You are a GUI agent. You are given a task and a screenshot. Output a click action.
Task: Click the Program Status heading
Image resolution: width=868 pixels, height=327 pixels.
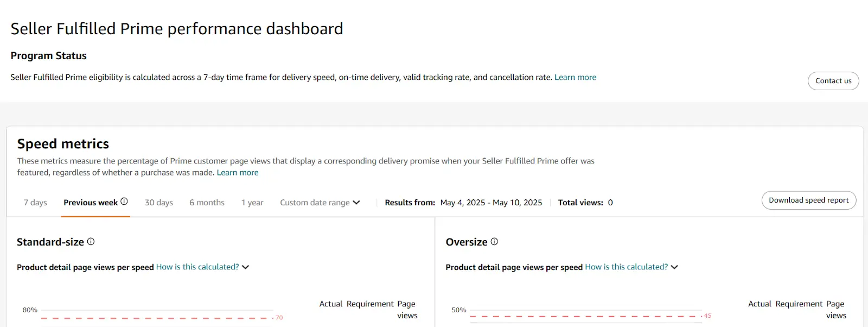pyautogui.click(x=48, y=56)
